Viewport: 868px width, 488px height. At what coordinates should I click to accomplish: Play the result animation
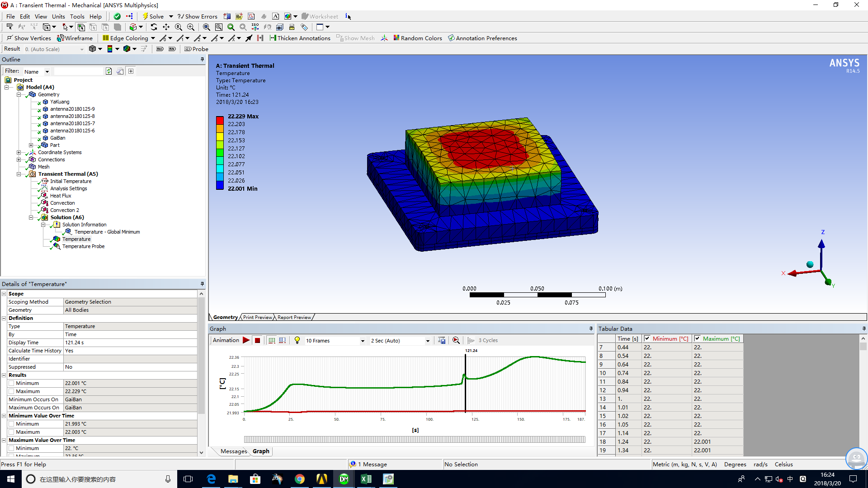coord(246,340)
